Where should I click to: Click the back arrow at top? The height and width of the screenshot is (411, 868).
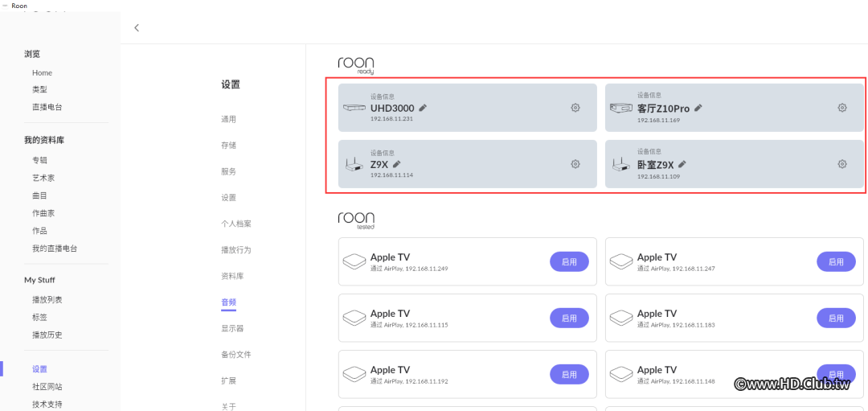pos(137,27)
